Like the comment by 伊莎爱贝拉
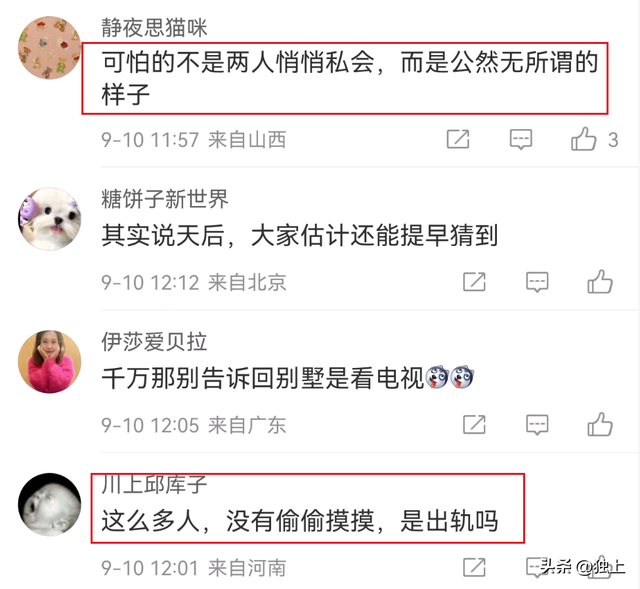640x589 pixels. pos(600,425)
